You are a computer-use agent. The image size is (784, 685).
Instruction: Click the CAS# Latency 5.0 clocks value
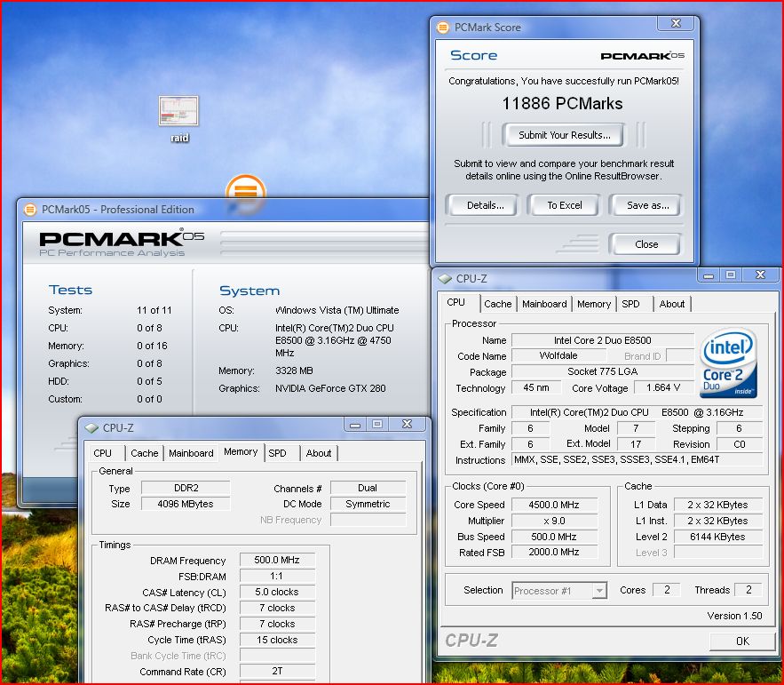[x=277, y=593]
